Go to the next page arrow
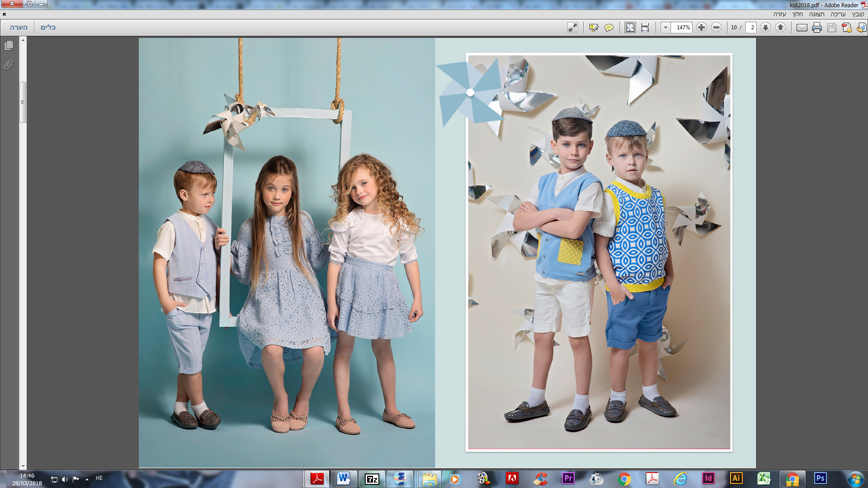 (x=765, y=28)
